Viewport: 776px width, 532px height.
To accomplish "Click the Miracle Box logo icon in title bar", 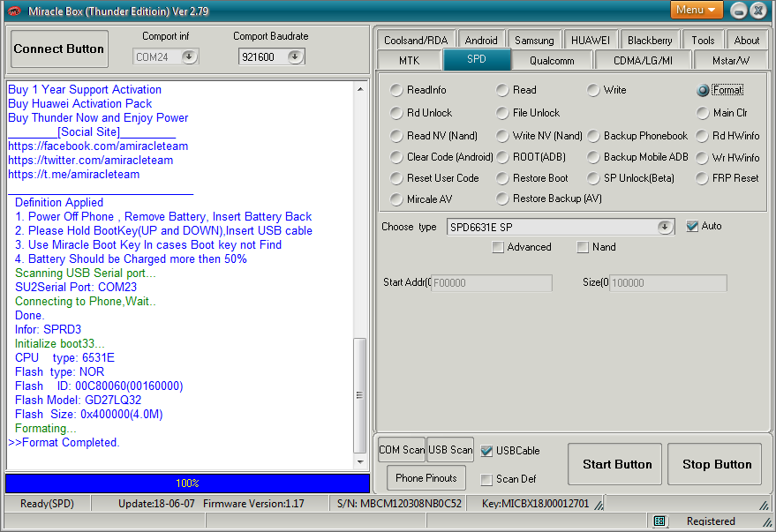I will 14,11.
